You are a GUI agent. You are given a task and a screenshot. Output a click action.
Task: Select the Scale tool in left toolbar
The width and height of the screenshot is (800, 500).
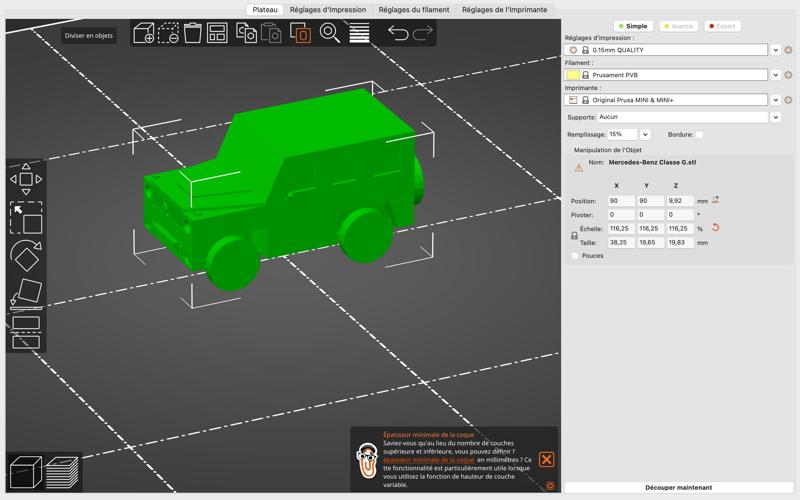[26, 218]
